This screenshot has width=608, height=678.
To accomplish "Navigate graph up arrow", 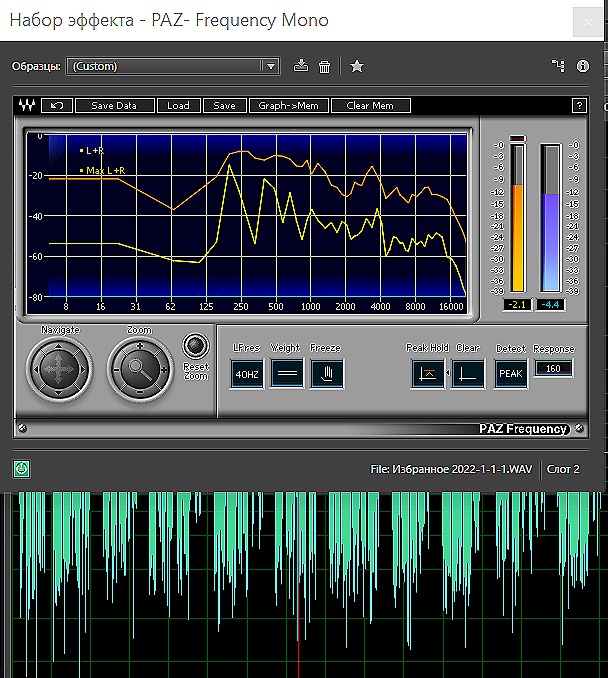I will coord(59,346).
